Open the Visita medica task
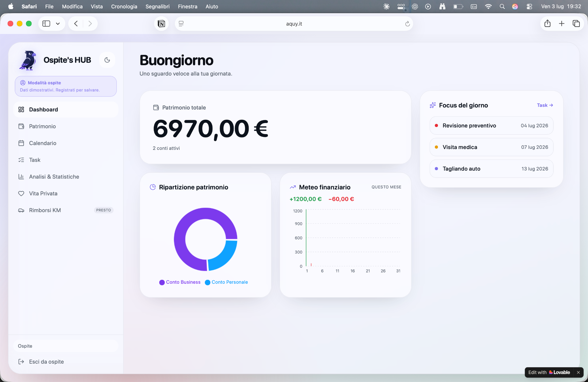The image size is (588, 382). pos(491,147)
